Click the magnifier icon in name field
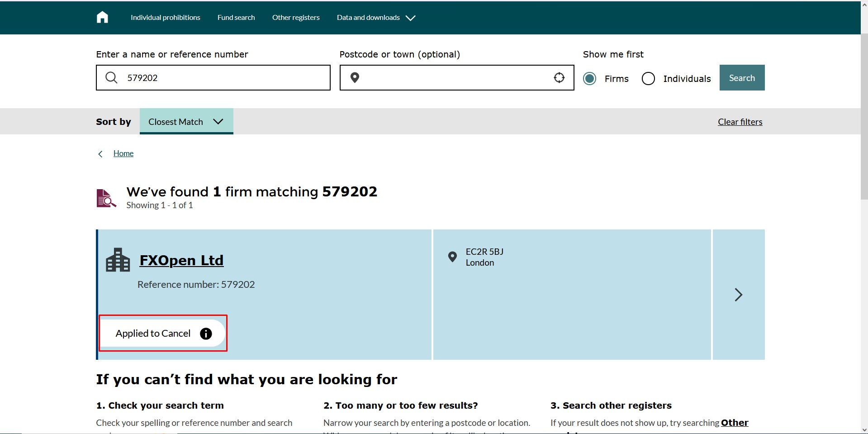This screenshot has height=434, width=868. 111,77
